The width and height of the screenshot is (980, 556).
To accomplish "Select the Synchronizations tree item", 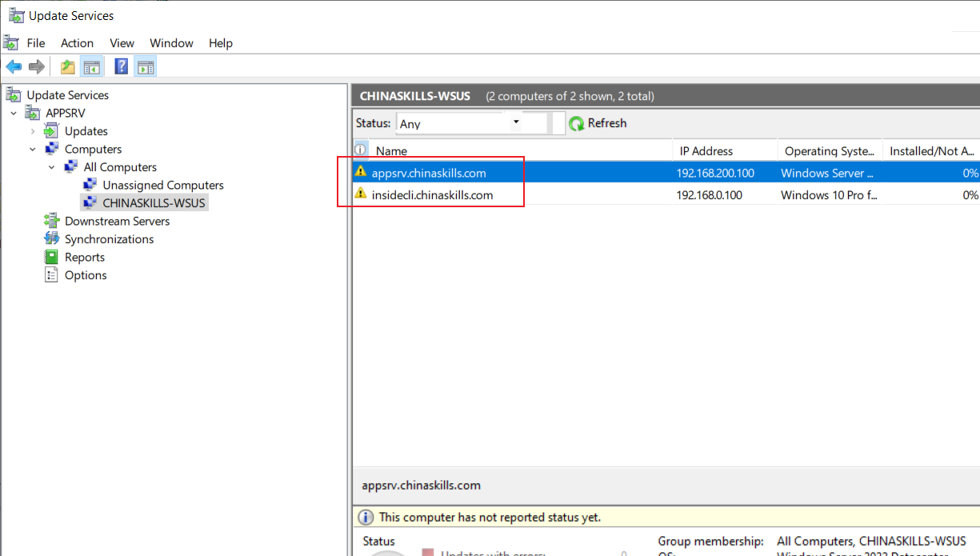I will pos(109,239).
